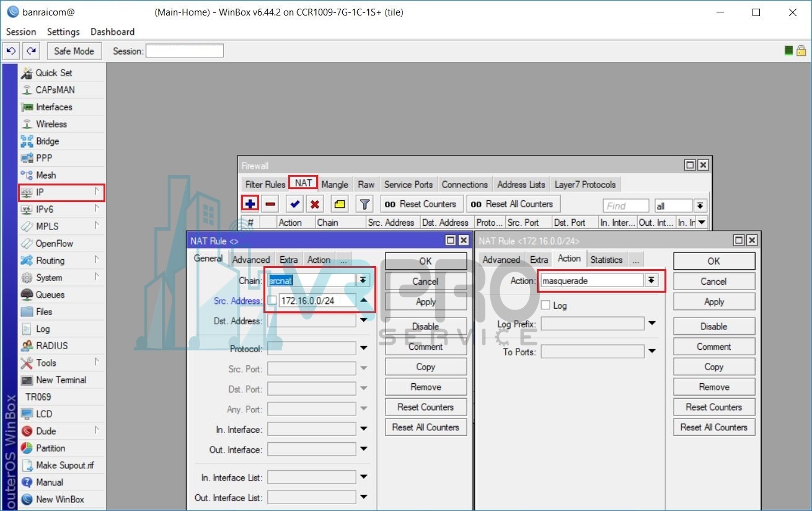Toggle Safe Mode on
812x511 pixels.
[74, 51]
